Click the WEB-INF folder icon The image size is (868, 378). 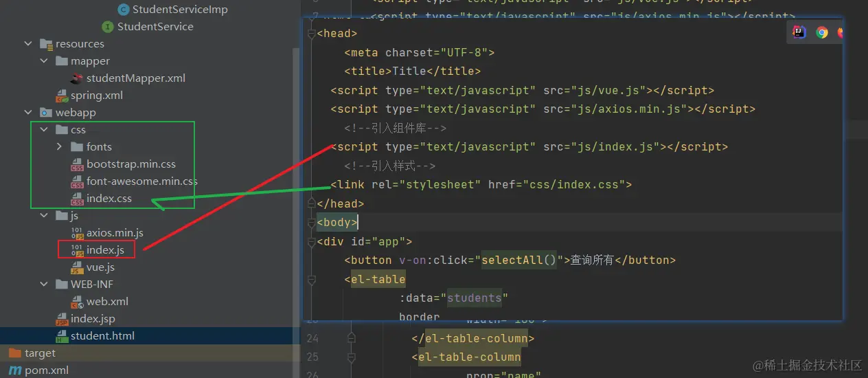click(x=61, y=285)
